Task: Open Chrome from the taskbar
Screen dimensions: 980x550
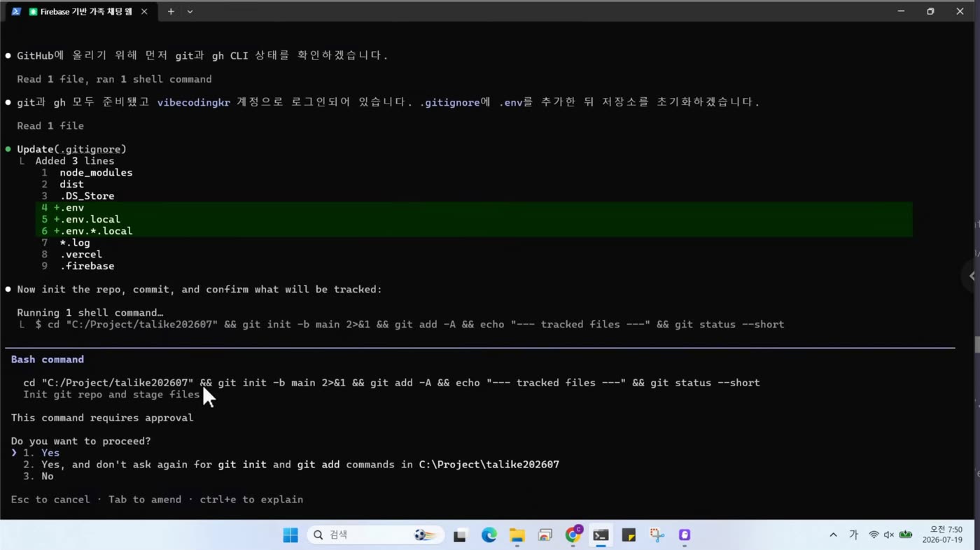Action: click(573, 535)
